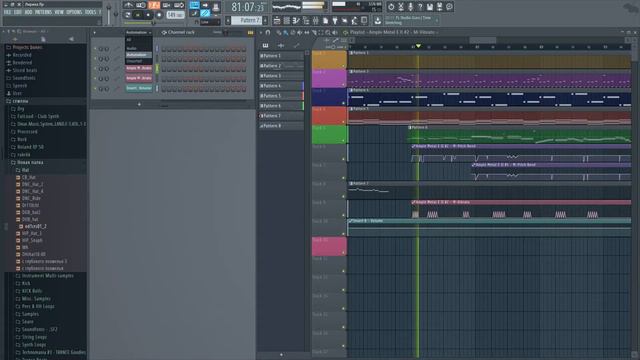The image size is (640, 360).
Task: Mute the first channel rack channel
Action: pyautogui.click(x=95, y=49)
